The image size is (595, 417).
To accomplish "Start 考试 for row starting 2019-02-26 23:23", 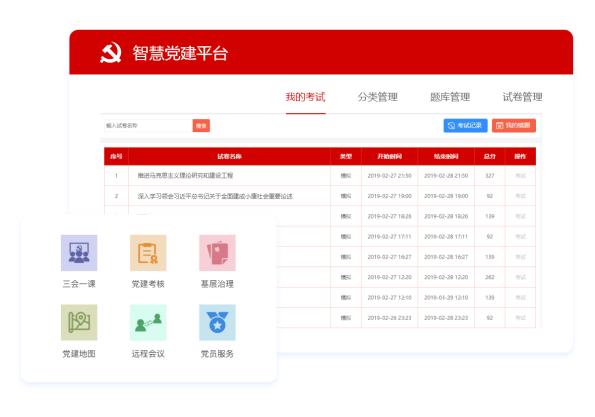I will [x=520, y=318].
